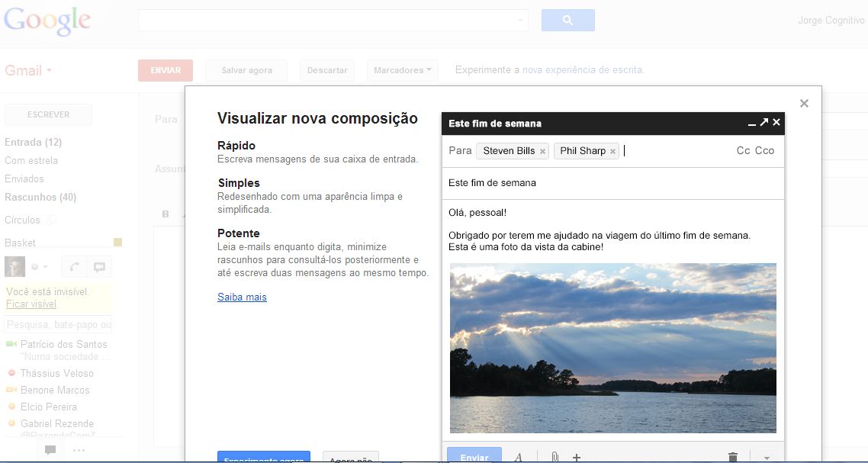Click the Ficar visível link
Screen dimensions: 868x463
click(31, 304)
